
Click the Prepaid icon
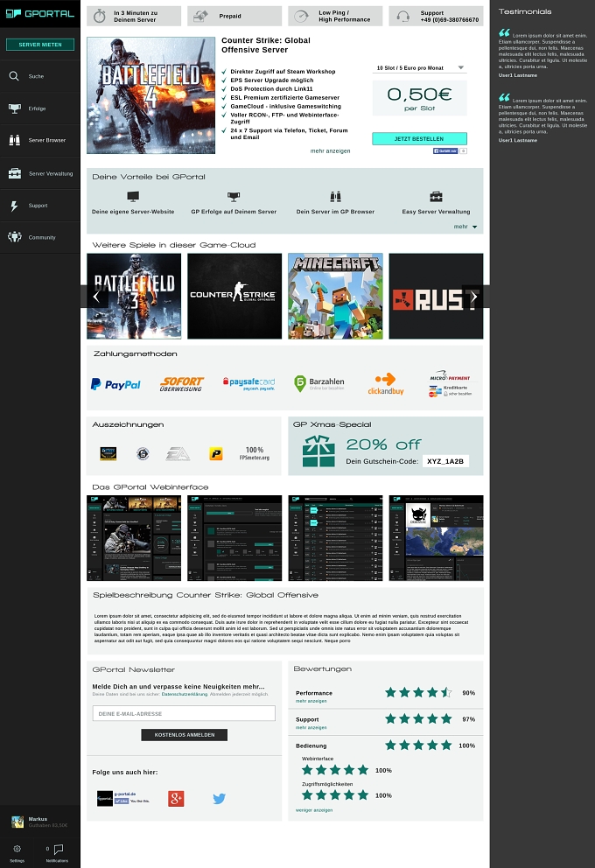200,16
